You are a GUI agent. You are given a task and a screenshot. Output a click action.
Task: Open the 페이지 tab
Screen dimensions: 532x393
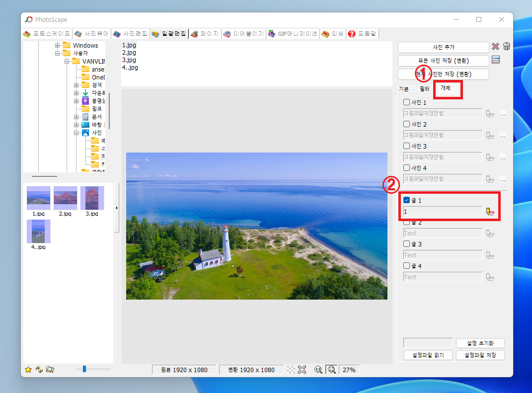205,34
